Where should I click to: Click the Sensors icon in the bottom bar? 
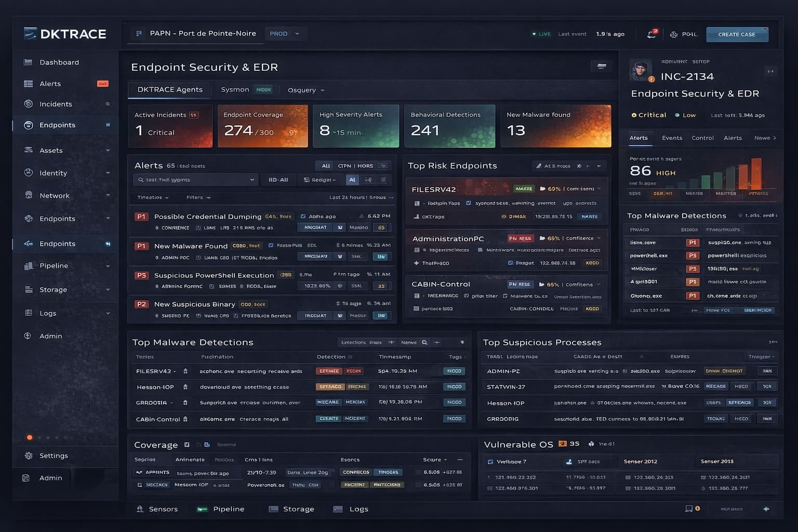140,509
